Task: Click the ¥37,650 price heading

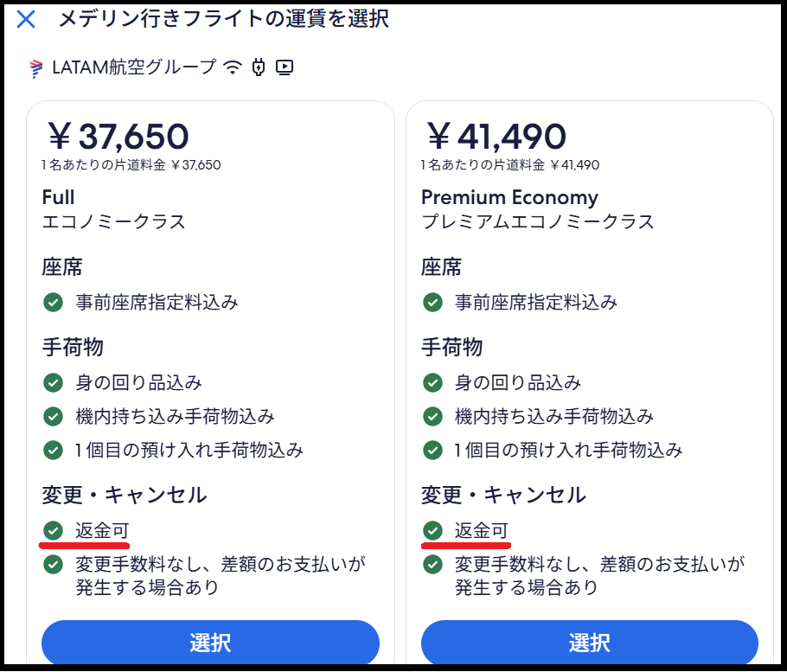Action: point(118,137)
